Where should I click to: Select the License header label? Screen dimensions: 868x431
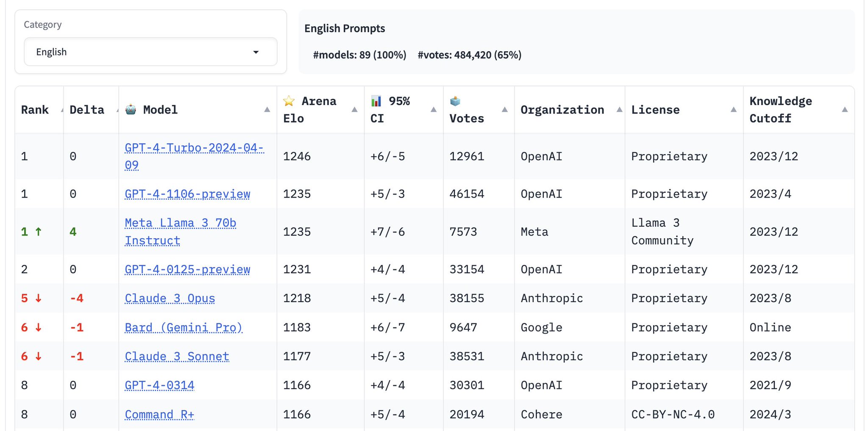655,110
